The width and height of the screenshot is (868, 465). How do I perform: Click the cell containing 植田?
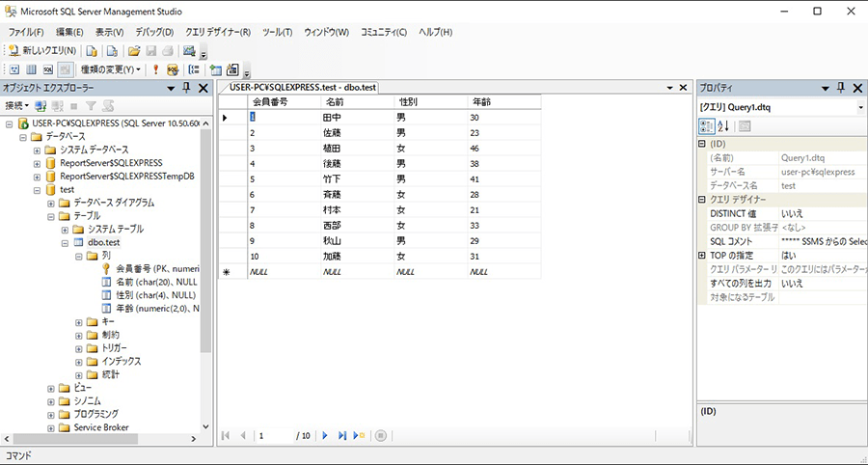click(x=357, y=149)
